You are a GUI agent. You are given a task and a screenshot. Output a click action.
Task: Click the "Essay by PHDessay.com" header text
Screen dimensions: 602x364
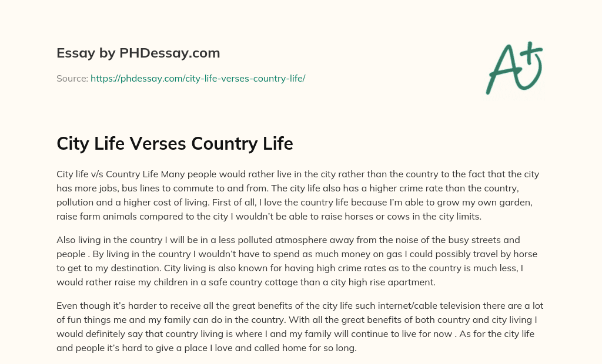point(138,53)
